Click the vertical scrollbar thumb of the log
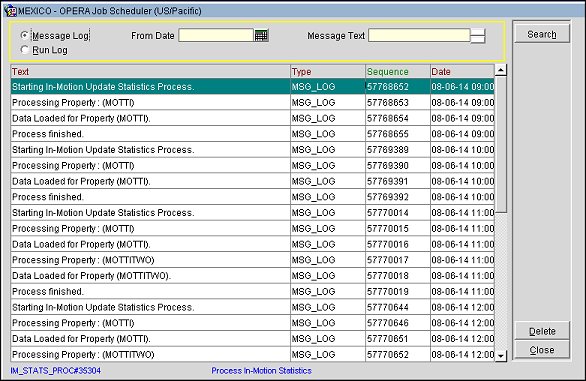This screenshot has height=381, width=586. click(501, 145)
